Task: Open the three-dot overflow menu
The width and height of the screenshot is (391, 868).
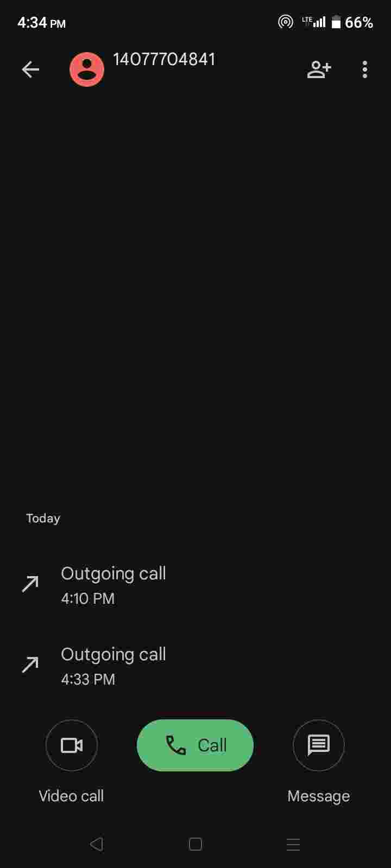Action: (x=365, y=69)
